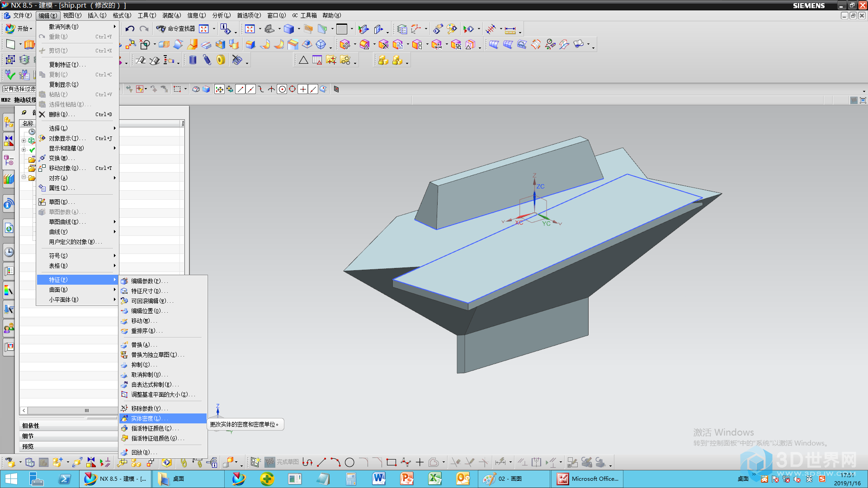Choose 编辑参数(P) in Feature submenu
This screenshot has width=868, height=488.
tap(163, 281)
